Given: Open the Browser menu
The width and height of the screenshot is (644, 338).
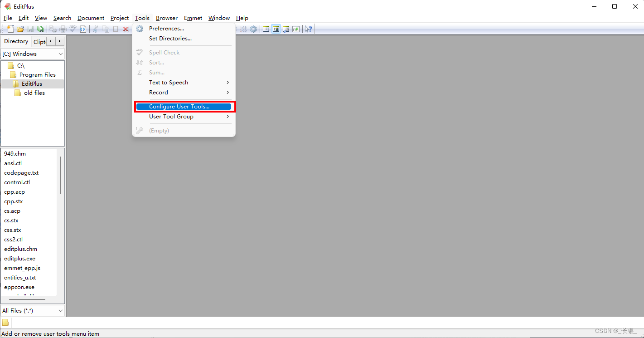Looking at the screenshot, I should click(x=166, y=18).
